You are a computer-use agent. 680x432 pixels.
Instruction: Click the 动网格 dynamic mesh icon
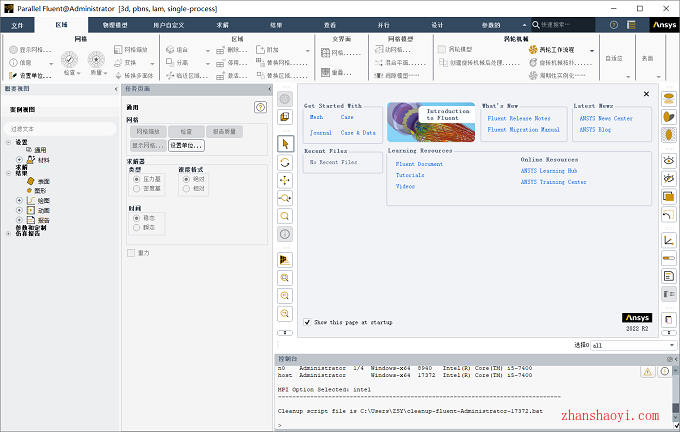(379, 49)
